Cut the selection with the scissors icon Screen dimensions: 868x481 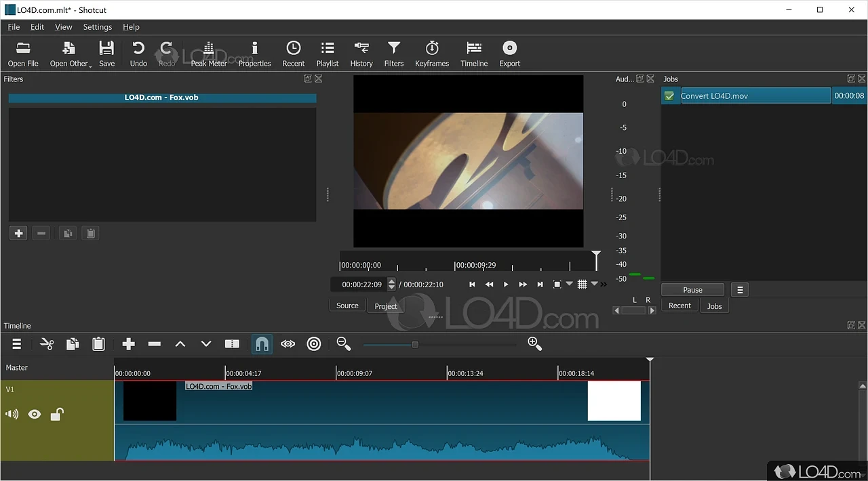tap(47, 343)
